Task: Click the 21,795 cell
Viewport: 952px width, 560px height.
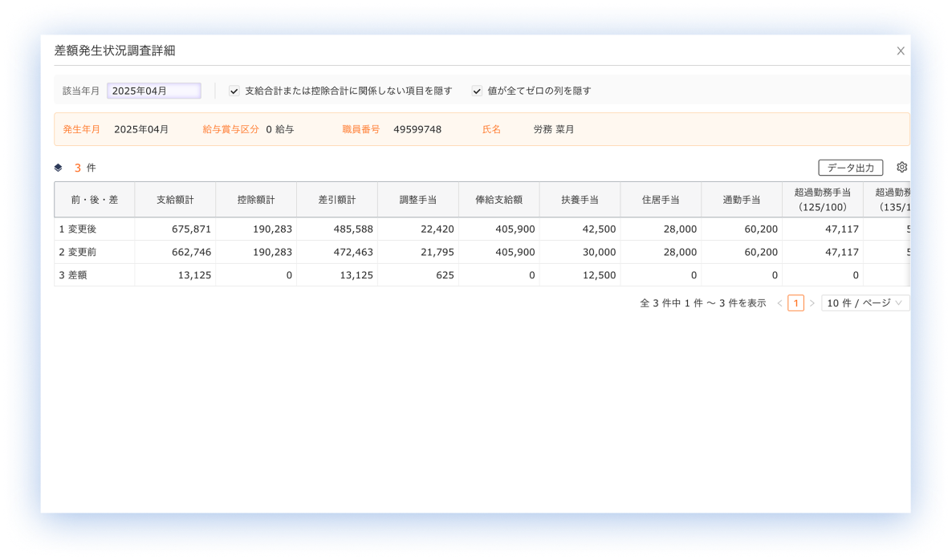Action: pyautogui.click(x=417, y=252)
